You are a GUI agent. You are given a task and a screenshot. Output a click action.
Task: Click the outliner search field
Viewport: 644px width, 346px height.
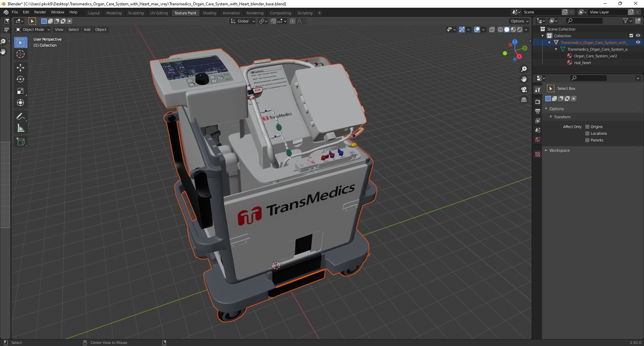(584, 21)
